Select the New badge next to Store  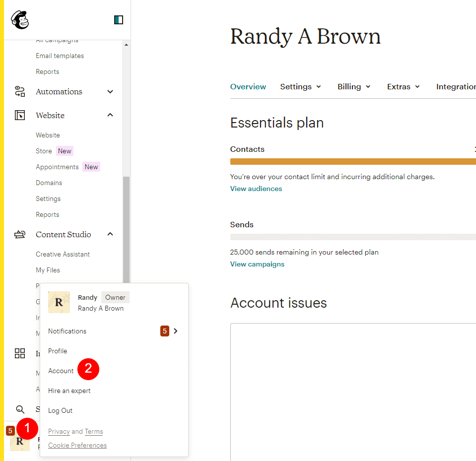(x=65, y=151)
